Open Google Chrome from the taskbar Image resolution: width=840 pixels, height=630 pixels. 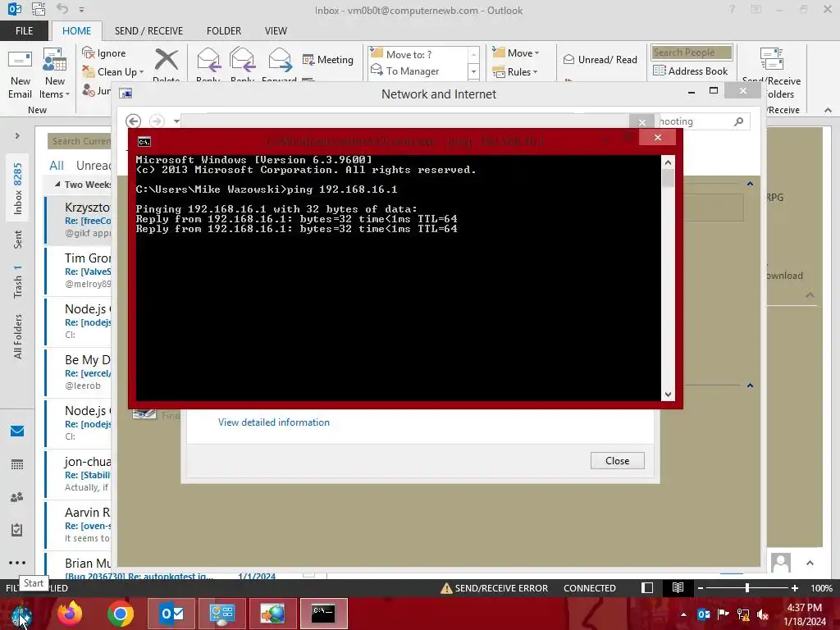pyautogui.click(x=120, y=614)
